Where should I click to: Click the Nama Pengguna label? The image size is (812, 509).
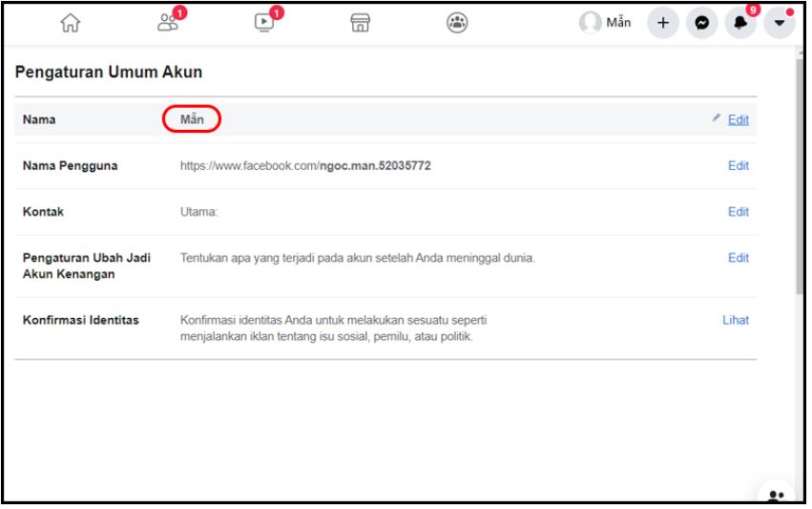point(70,166)
